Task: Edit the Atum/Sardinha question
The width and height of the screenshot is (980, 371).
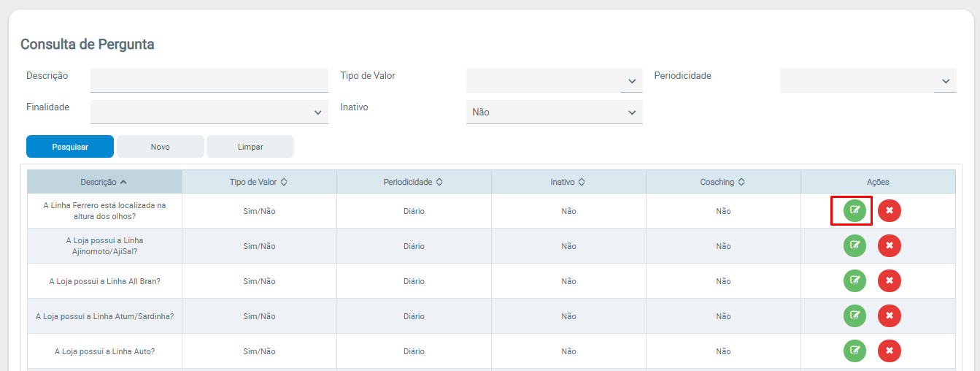Action: pyautogui.click(x=854, y=315)
